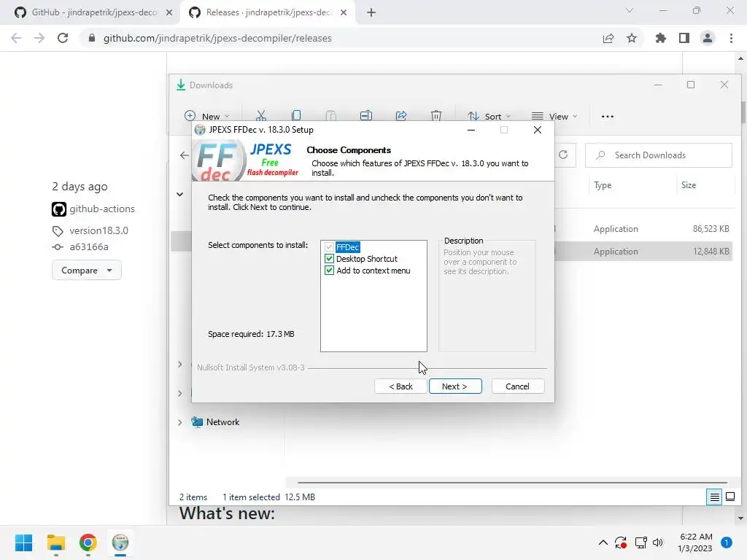The height and width of the screenshot is (560, 747).
Task: Click the Search Downloads field
Action: pyautogui.click(x=659, y=155)
